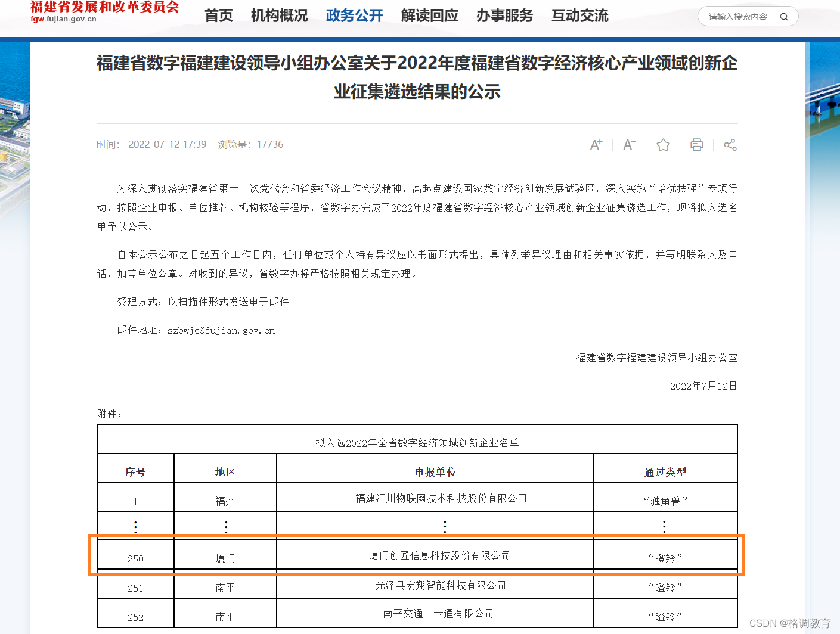Decrease article font size with A- icon
Image resolution: width=840 pixels, height=634 pixels.
click(629, 144)
